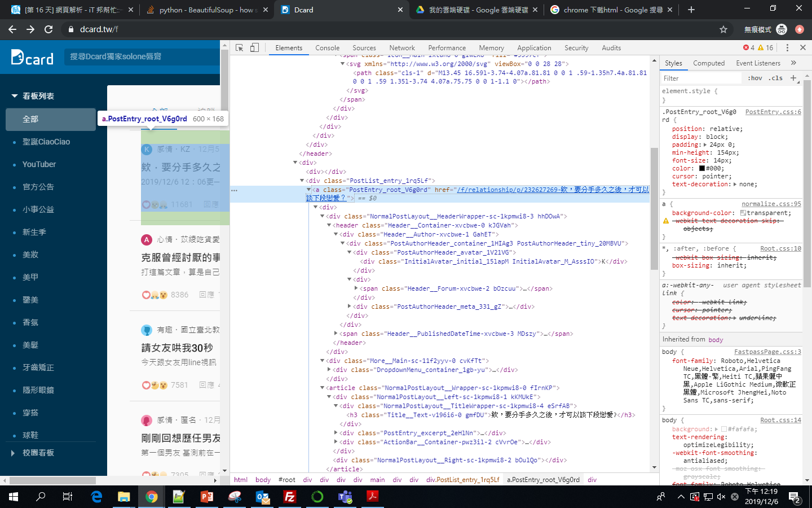This screenshot has height=508, width=812.
Task: Switch to Google Drive browser tab
Action: [478, 10]
